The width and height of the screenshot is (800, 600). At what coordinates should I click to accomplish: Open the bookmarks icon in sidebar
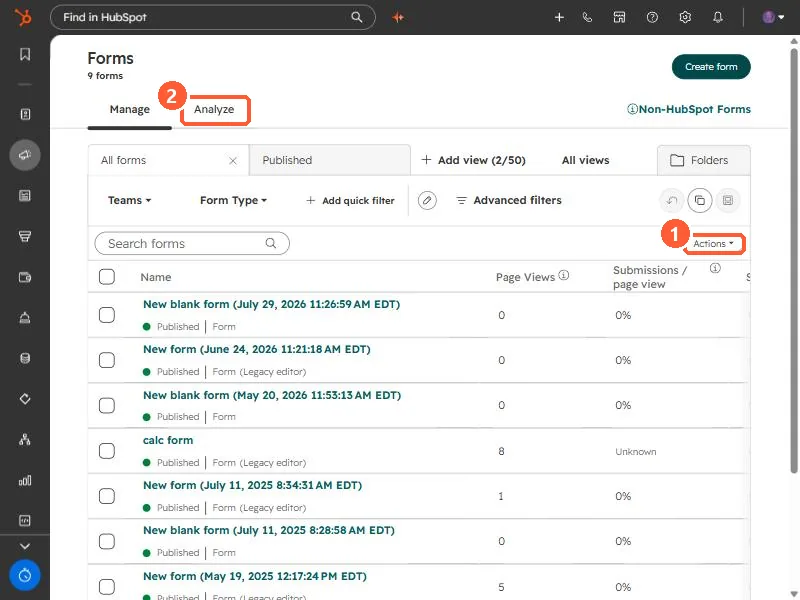(x=24, y=54)
